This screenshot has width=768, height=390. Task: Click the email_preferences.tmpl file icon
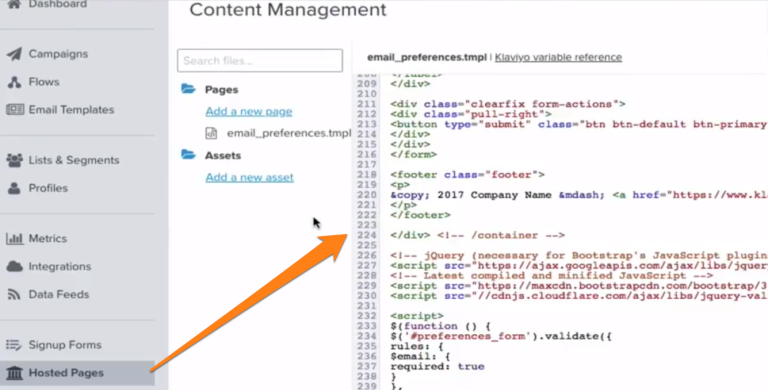[x=211, y=133]
